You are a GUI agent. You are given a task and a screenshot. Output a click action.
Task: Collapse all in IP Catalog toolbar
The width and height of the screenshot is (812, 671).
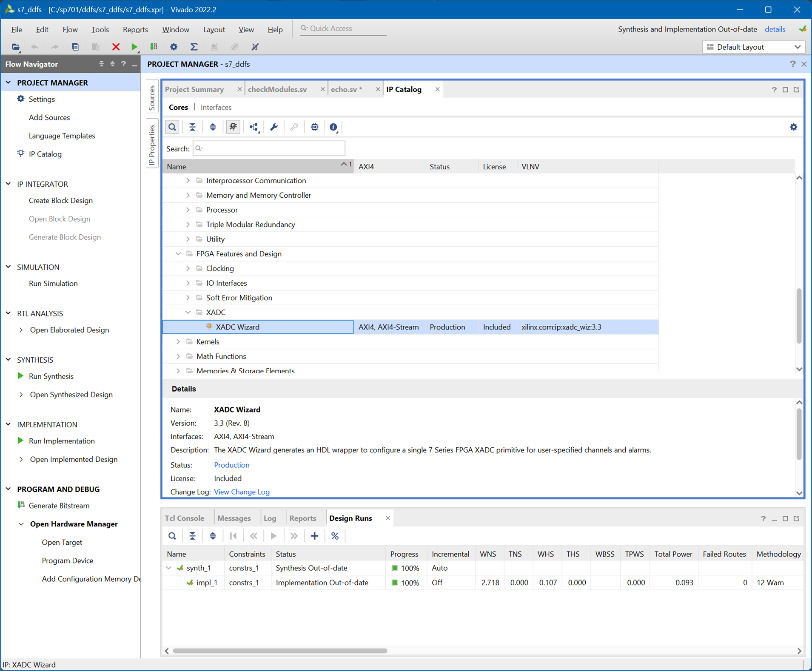[192, 127]
